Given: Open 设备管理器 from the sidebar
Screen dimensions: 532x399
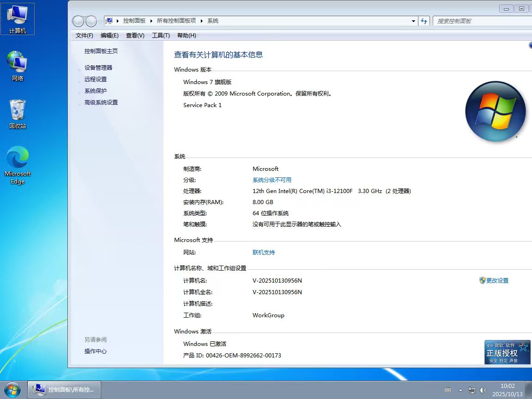Looking at the screenshot, I should (98, 67).
